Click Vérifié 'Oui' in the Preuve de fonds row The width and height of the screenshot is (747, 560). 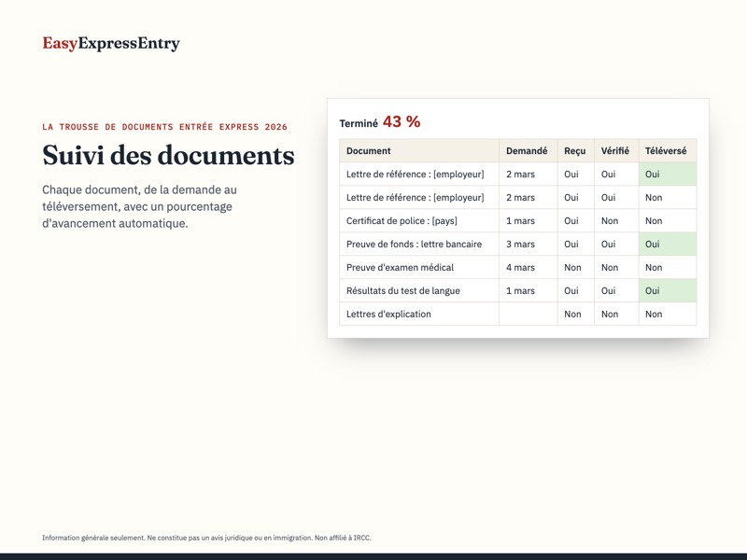point(616,244)
